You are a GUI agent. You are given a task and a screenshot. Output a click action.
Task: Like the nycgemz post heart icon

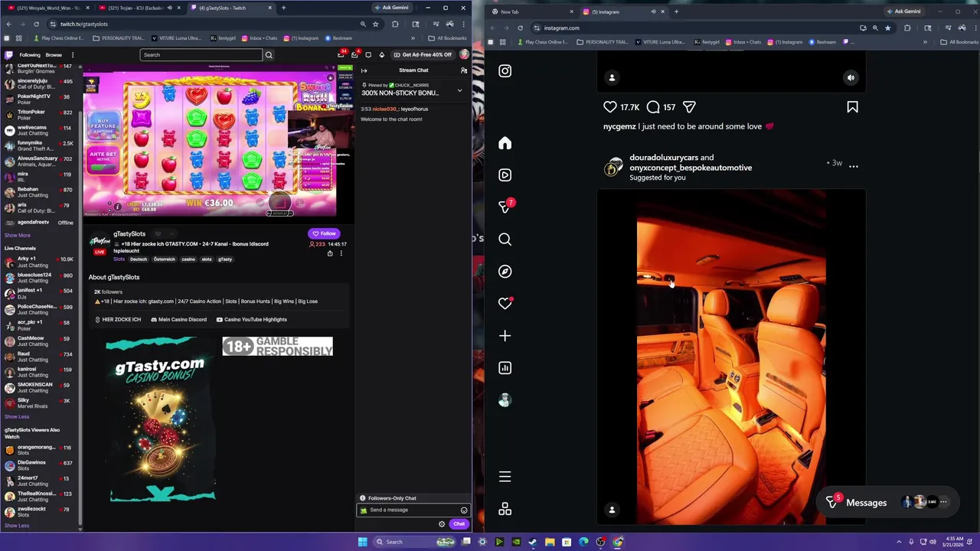(609, 107)
